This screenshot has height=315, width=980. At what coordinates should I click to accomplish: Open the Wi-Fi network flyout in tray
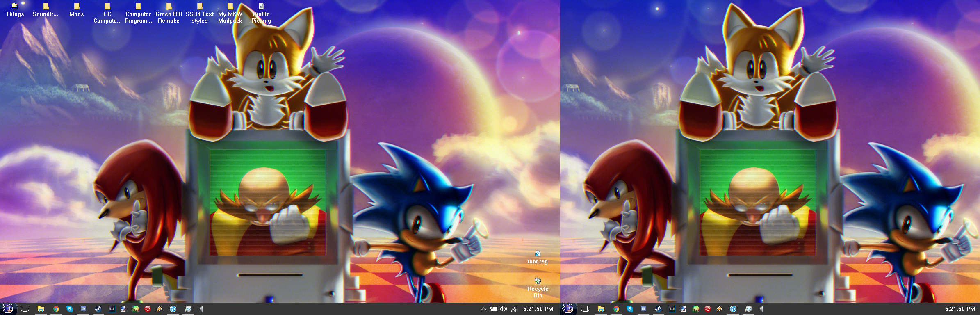[514, 309]
